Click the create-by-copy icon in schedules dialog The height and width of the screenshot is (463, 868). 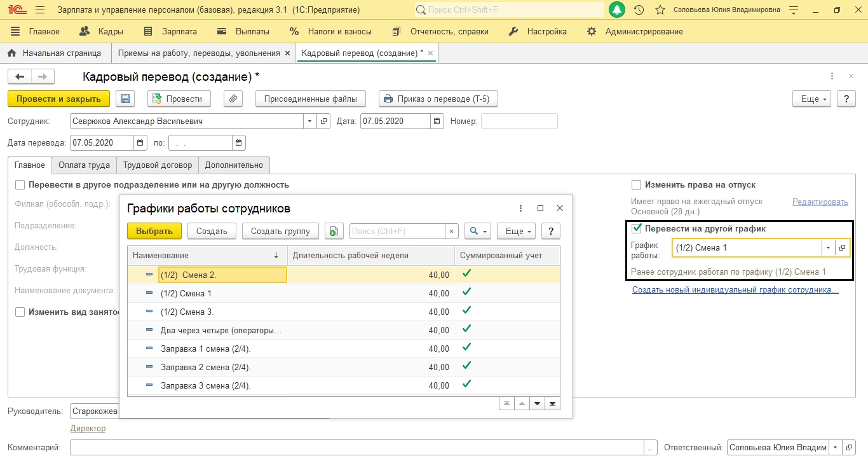pyautogui.click(x=334, y=231)
